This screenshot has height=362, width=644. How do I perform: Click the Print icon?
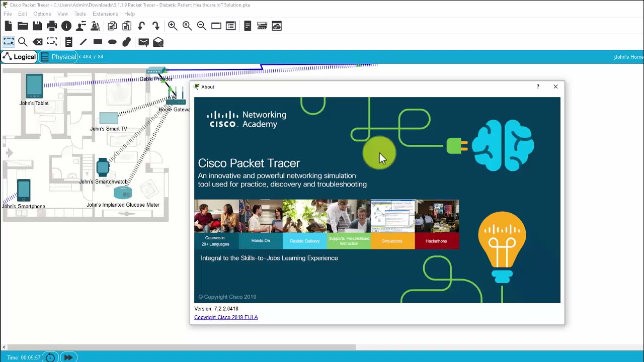pyautogui.click(x=52, y=26)
